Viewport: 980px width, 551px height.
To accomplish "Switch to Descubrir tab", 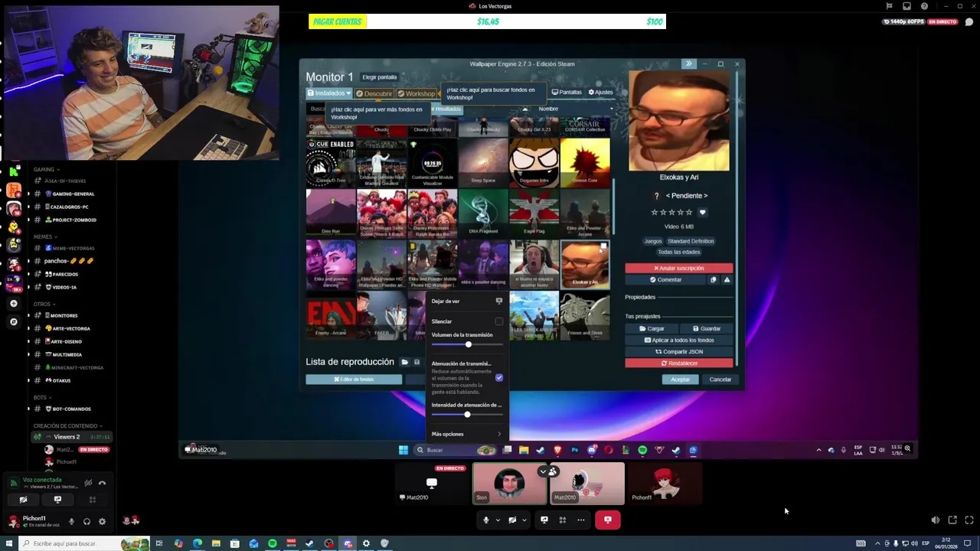I will coord(374,93).
